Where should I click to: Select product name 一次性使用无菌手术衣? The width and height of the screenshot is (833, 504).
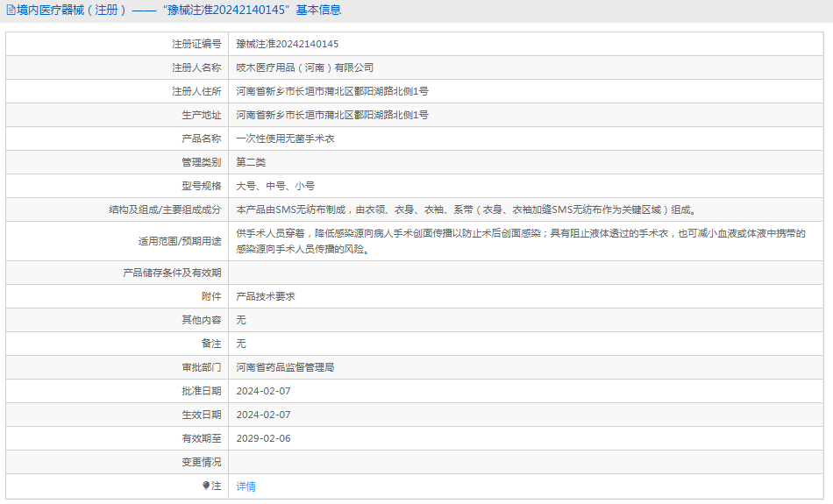285,138
